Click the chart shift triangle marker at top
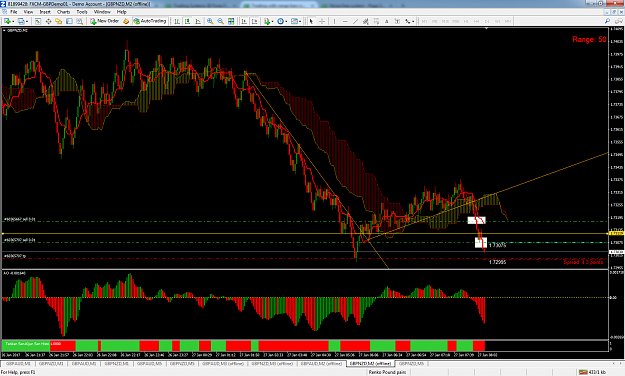 tap(486, 28)
